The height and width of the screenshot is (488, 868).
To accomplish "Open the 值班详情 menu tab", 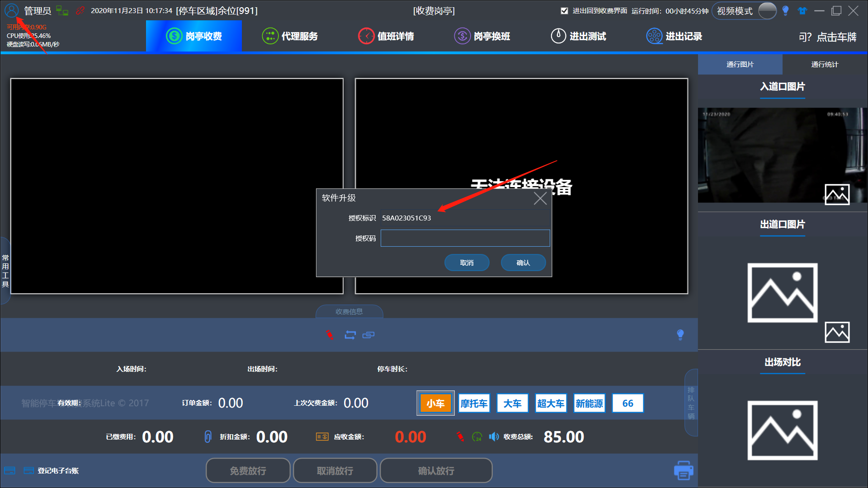I will (x=386, y=36).
